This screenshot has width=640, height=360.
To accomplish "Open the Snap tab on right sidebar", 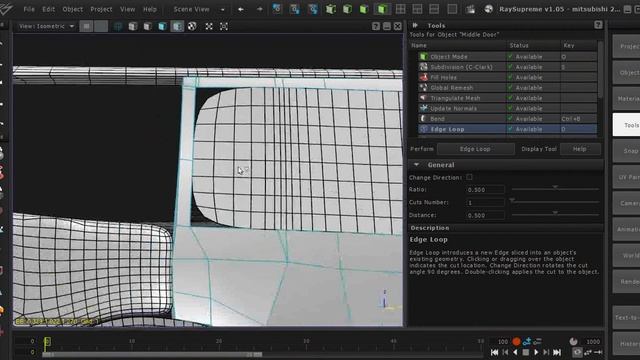I will (x=627, y=151).
